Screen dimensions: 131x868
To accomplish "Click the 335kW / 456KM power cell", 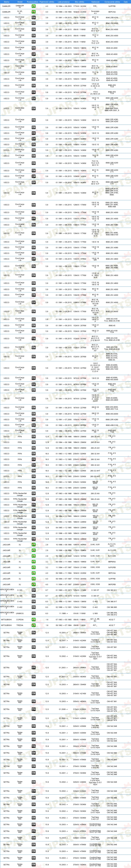I will 79,647.
